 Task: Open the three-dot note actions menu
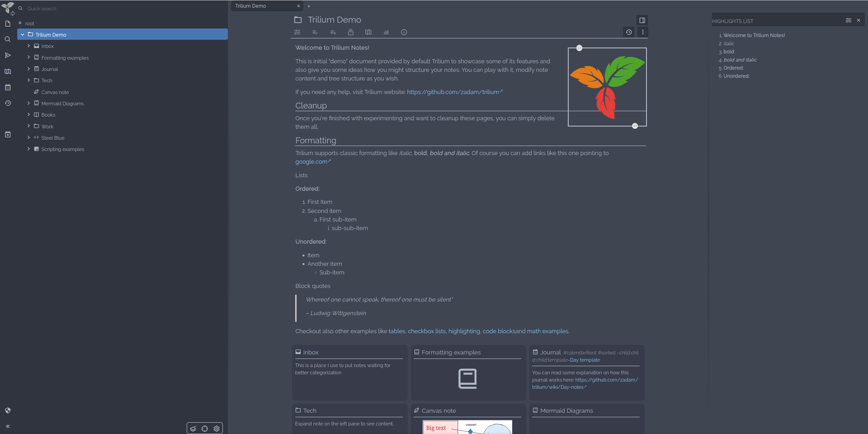(x=642, y=32)
